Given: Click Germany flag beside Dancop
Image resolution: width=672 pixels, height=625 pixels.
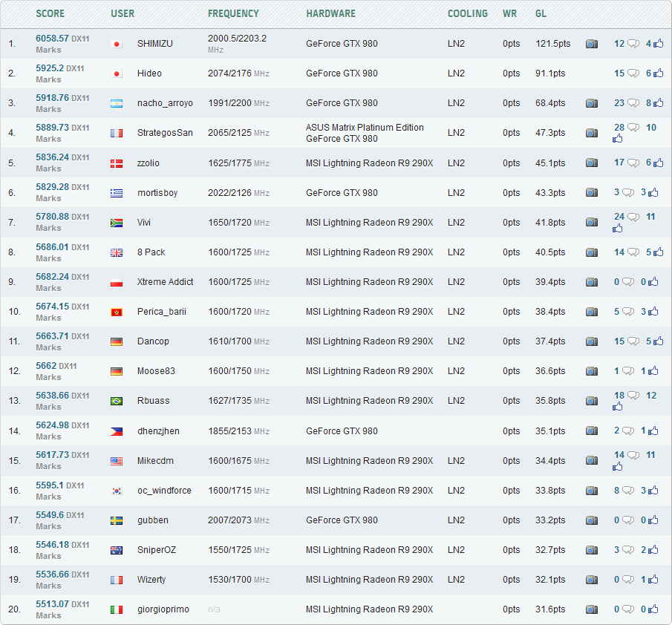Looking at the screenshot, I should point(116,342).
